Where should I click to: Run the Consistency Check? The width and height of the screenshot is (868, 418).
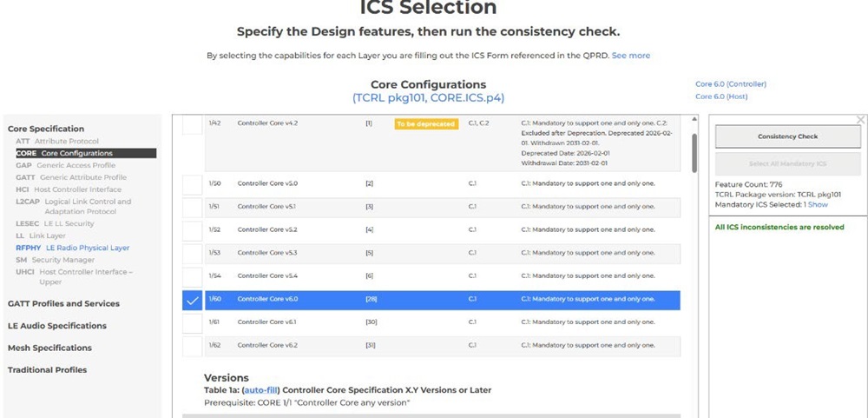pos(787,136)
